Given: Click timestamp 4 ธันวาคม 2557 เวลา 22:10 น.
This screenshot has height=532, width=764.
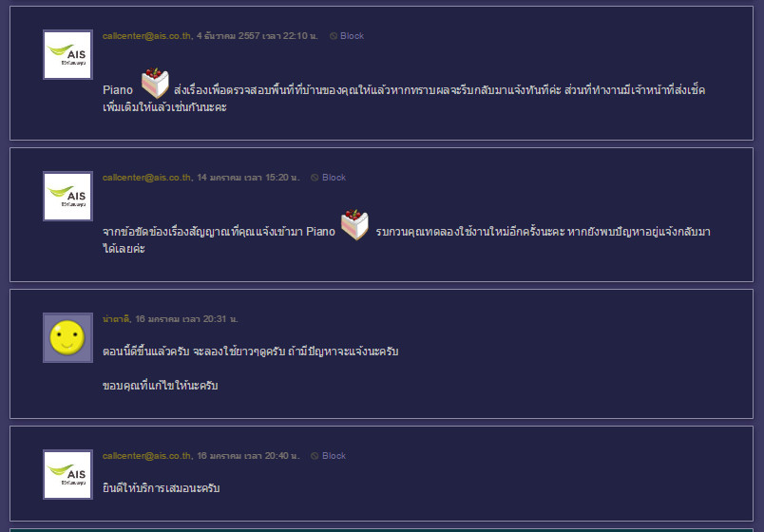Looking at the screenshot, I should pos(258,36).
